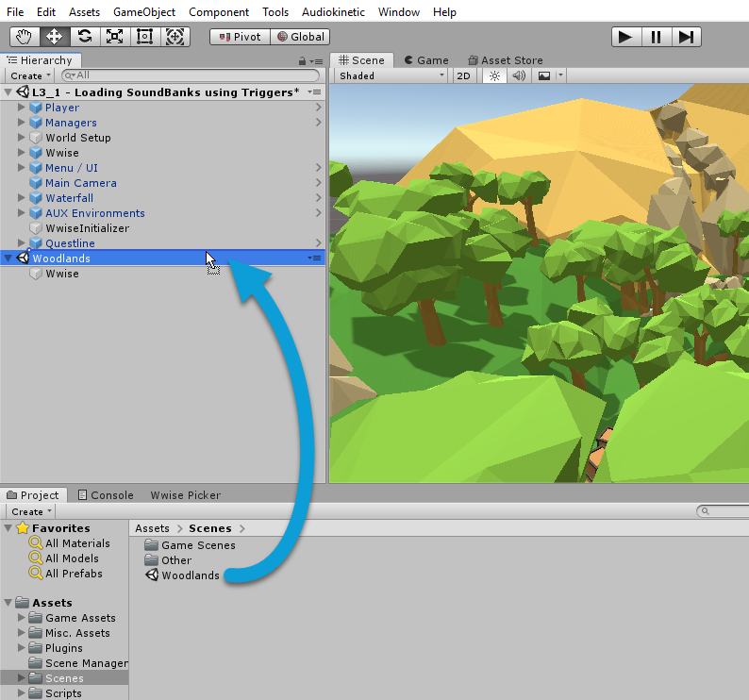Toggle scene audio speaker icon
The height and width of the screenshot is (700, 749).
518,75
